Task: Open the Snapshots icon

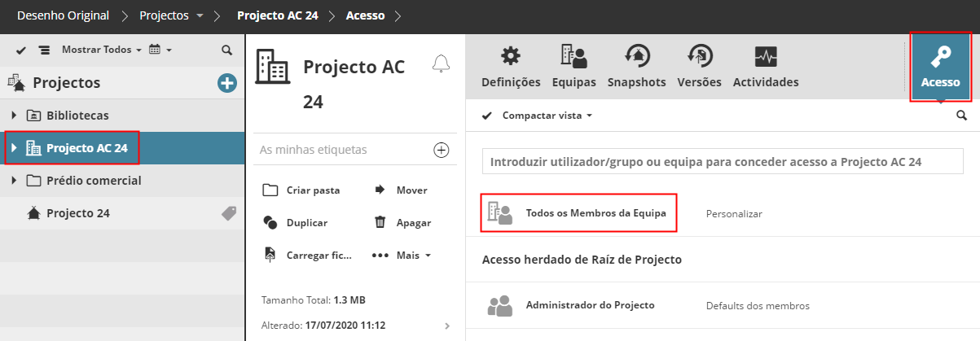Action: click(x=637, y=56)
